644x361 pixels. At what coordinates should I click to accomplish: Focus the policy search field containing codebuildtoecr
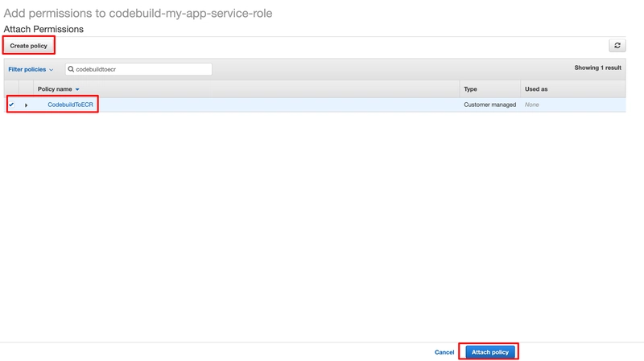(141, 70)
